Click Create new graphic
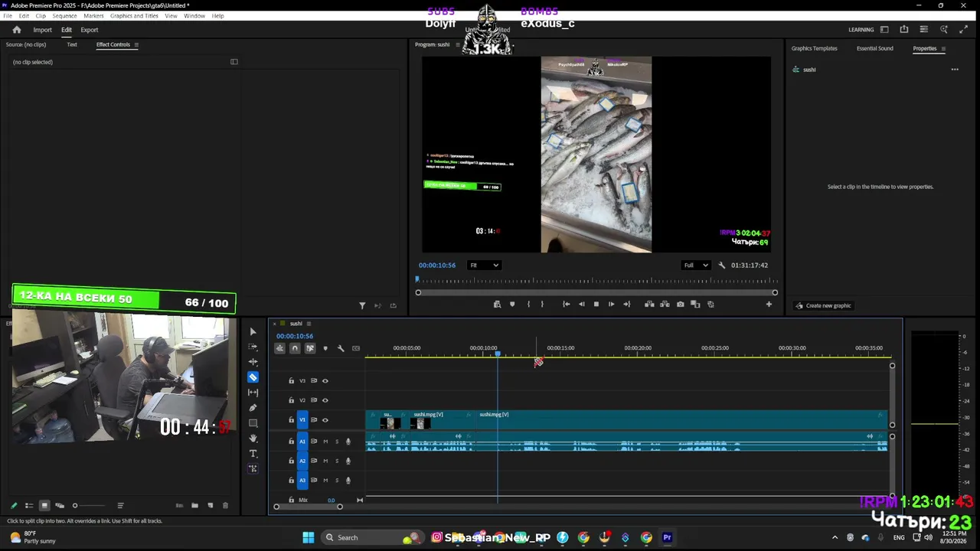Image resolution: width=980 pixels, height=551 pixels. pyautogui.click(x=823, y=305)
